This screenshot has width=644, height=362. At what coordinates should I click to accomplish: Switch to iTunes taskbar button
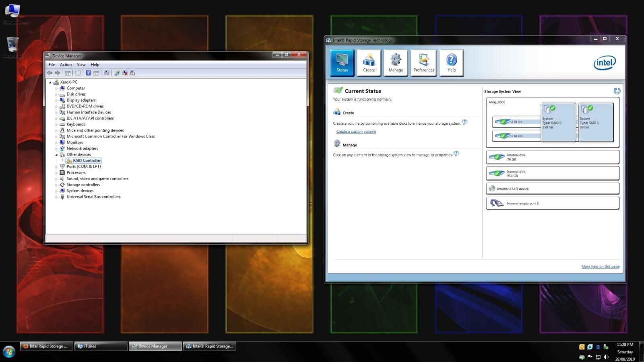point(101,346)
